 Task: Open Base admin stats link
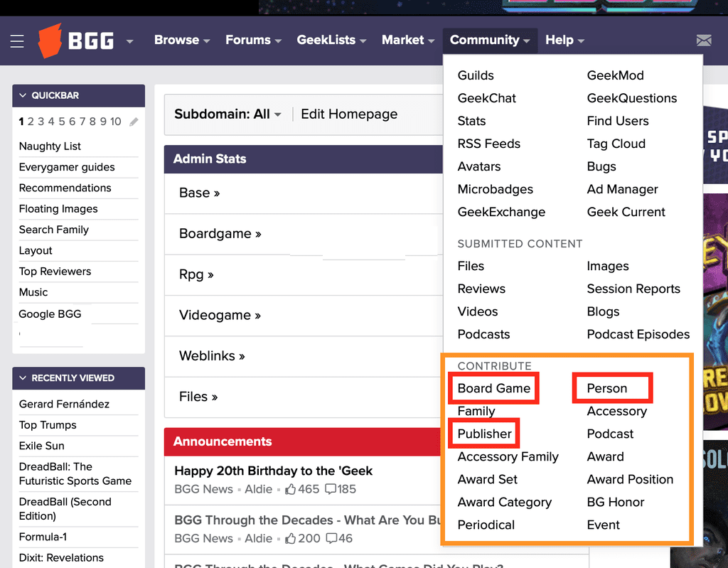(x=199, y=193)
